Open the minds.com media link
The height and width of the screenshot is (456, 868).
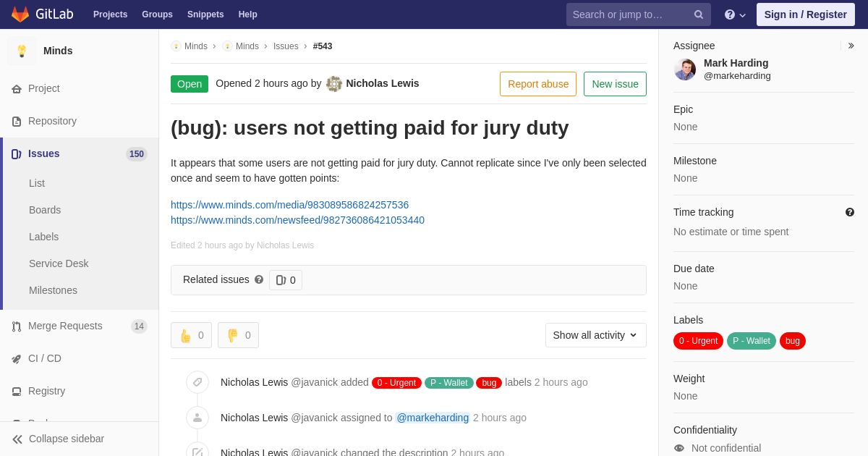(x=289, y=205)
